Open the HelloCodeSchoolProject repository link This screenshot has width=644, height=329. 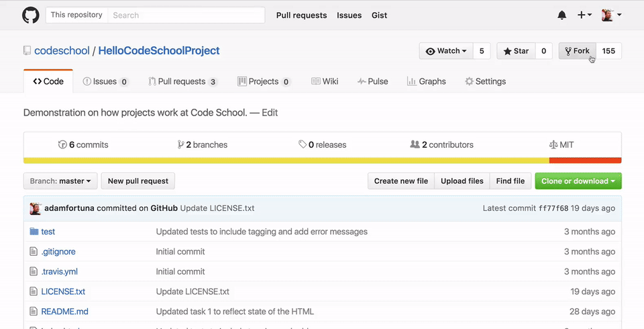point(159,51)
